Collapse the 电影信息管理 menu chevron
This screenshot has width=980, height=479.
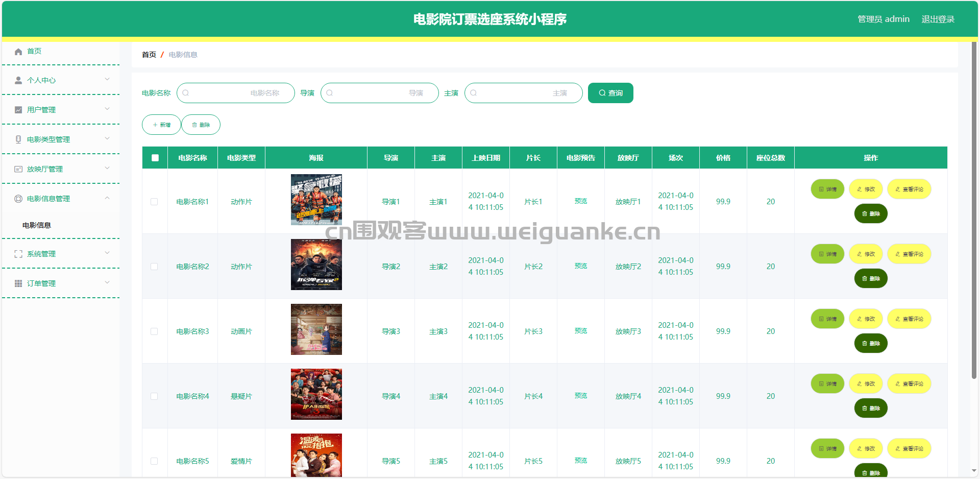click(107, 198)
